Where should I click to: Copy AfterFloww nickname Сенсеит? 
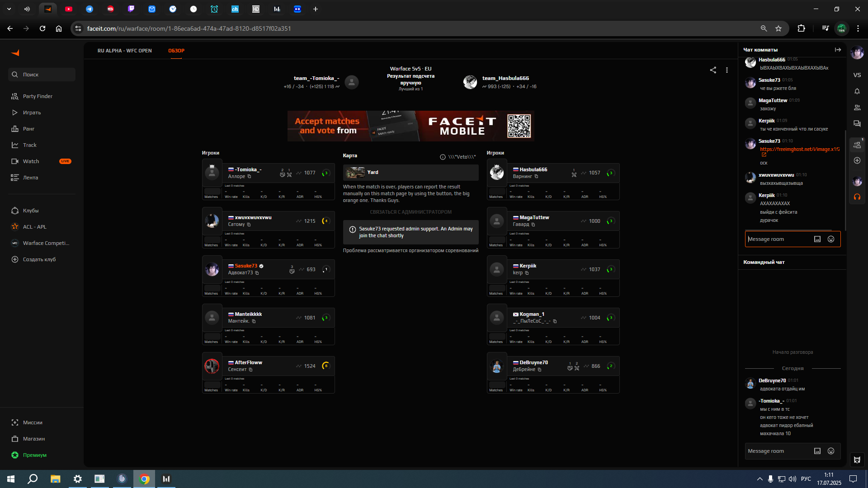point(250,370)
